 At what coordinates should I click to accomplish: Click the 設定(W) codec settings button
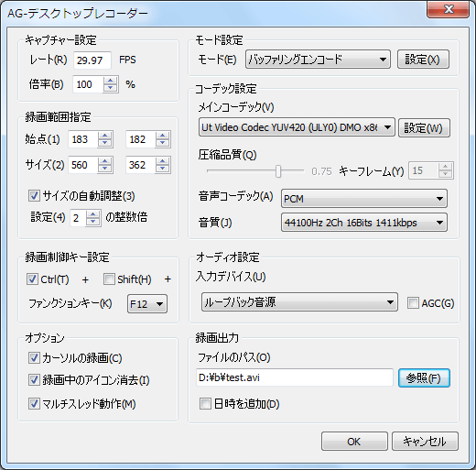(x=424, y=127)
